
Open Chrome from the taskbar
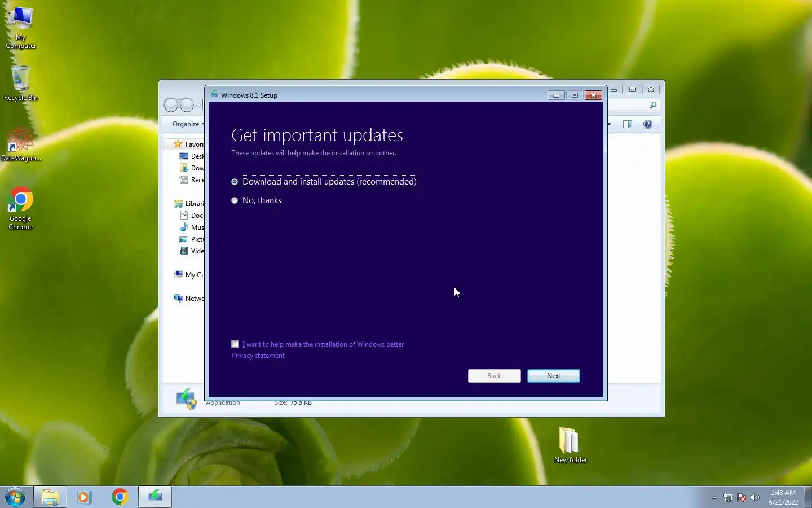click(x=120, y=497)
